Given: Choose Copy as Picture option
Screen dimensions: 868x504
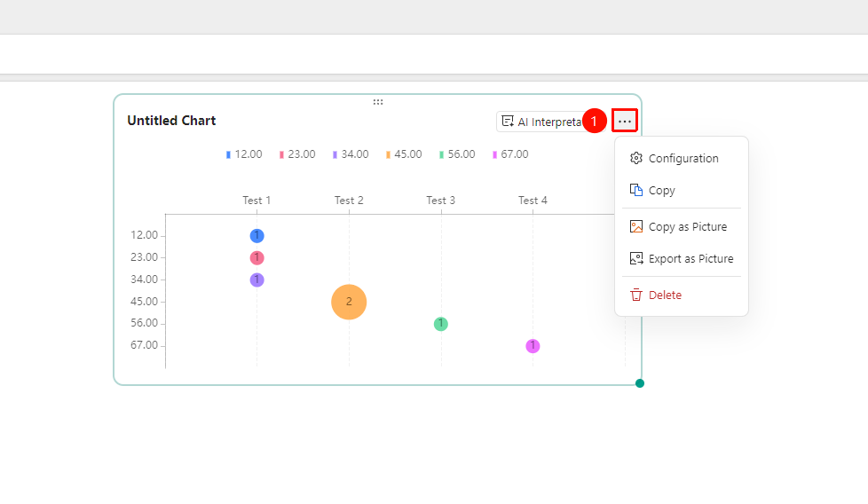Looking at the screenshot, I should coord(682,227).
